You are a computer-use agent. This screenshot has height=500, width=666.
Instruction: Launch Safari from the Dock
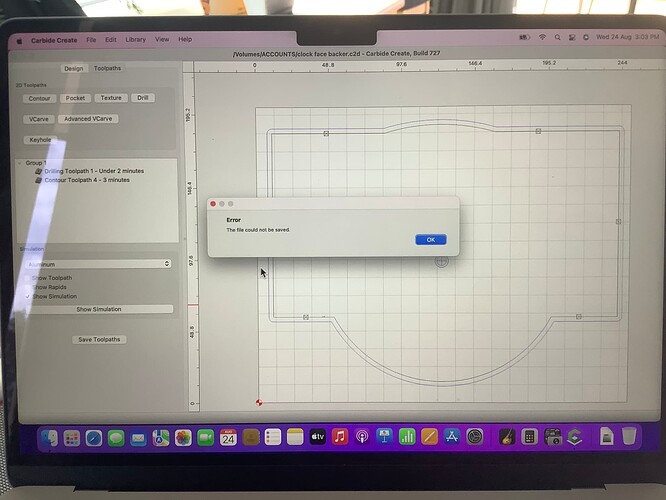tap(94, 438)
